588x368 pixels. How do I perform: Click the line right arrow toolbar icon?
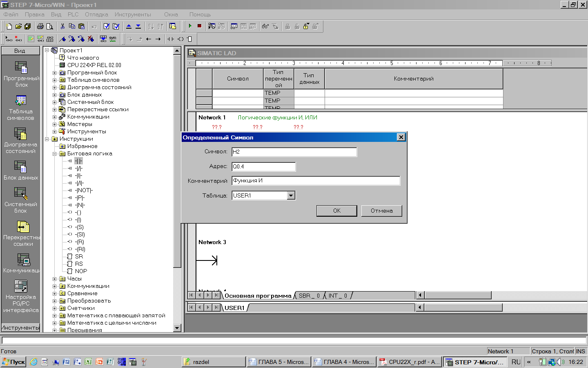[158, 39]
